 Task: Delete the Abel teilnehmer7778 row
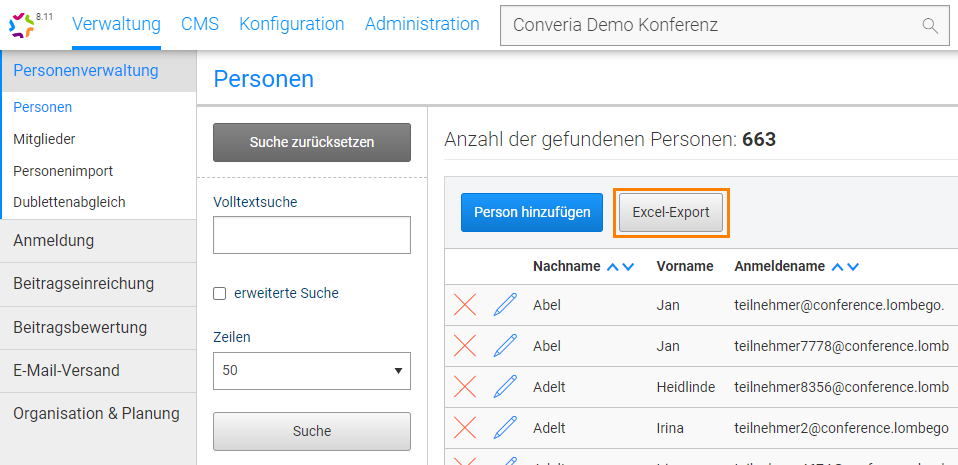pos(465,346)
